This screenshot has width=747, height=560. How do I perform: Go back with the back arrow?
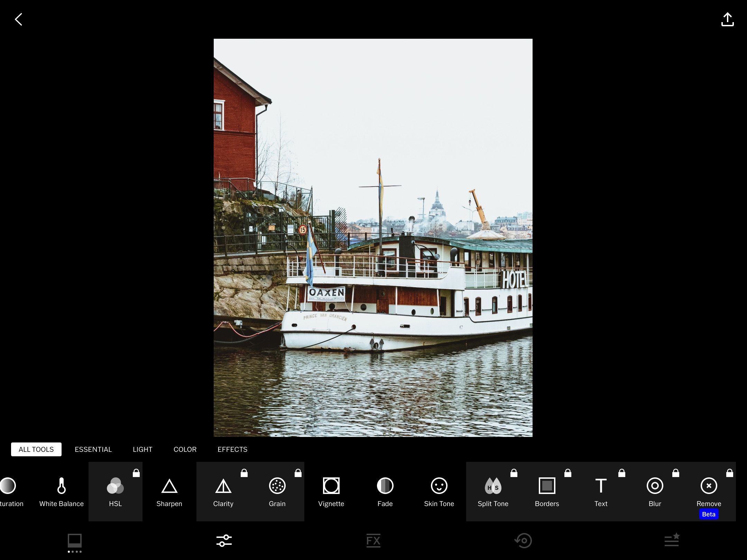(x=19, y=19)
